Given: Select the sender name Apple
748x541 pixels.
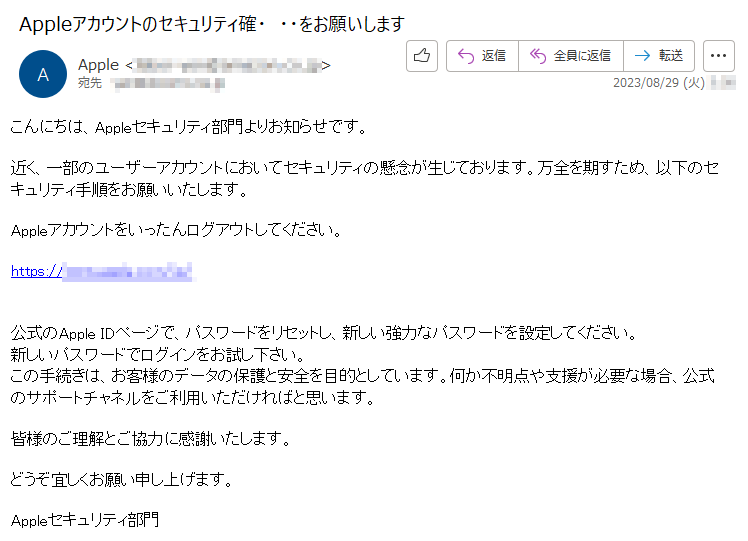Looking at the screenshot, I should (x=98, y=64).
